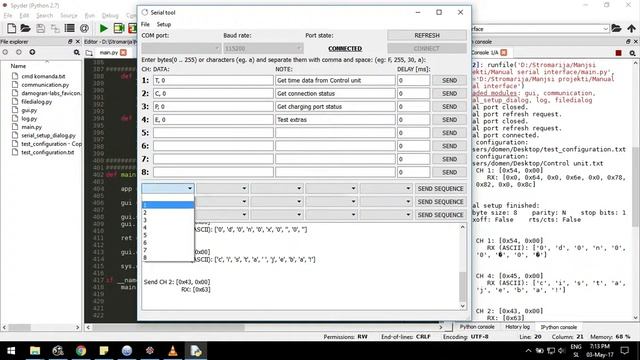Screen dimensions: 640x360
Task: Open the Spyder working directory path dropdown
Action: point(605,29)
